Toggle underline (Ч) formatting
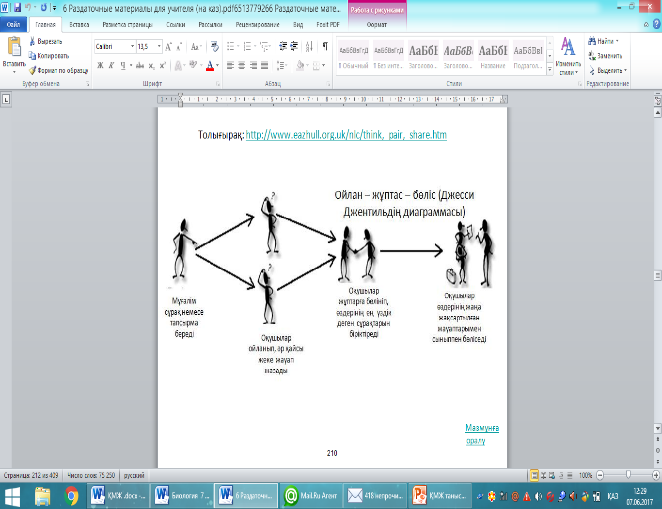The height and width of the screenshot is (509, 662). (122, 65)
